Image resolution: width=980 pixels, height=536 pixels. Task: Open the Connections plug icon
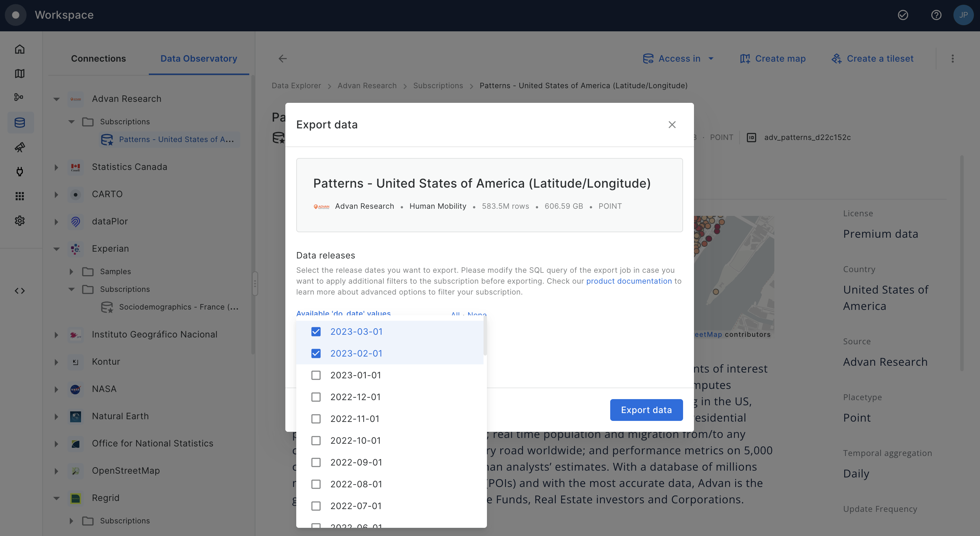20,172
